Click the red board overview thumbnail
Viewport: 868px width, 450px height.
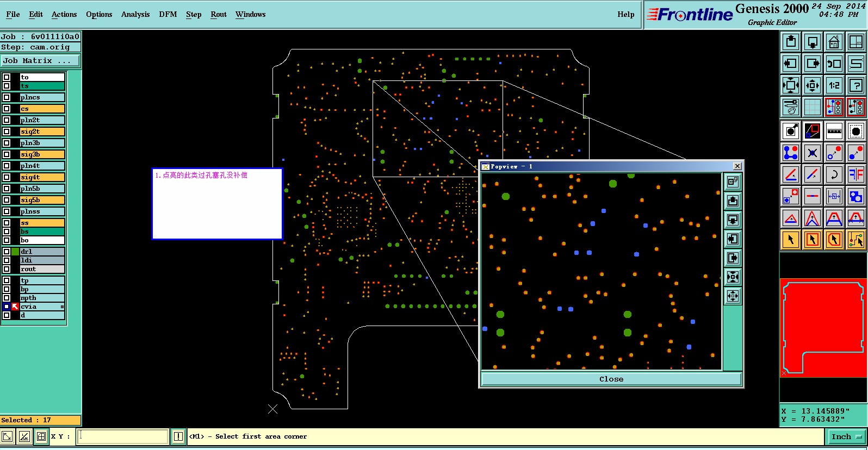tap(823, 328)
